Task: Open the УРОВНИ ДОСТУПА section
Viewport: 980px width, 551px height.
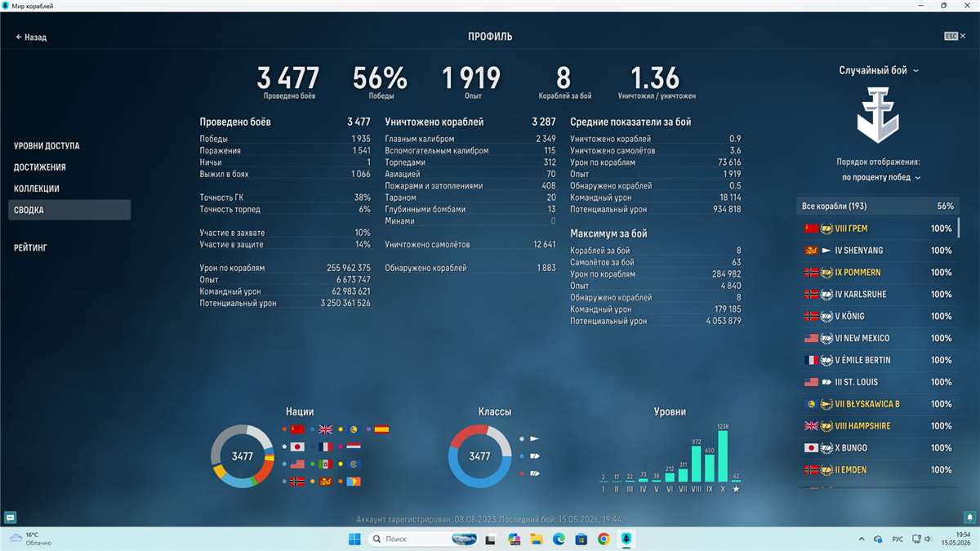Action: tap(47, 146)
